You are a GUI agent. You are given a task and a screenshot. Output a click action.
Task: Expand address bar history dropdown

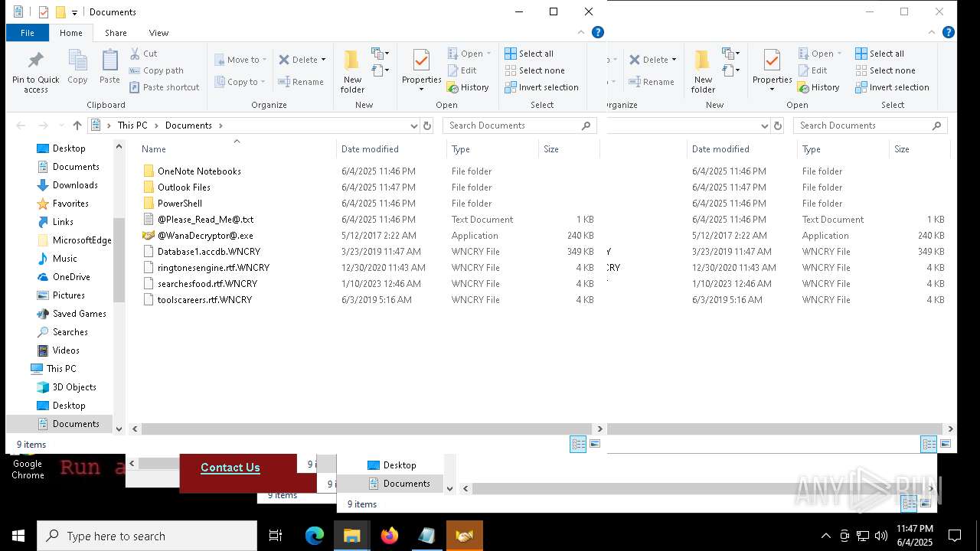click(414, 126)
